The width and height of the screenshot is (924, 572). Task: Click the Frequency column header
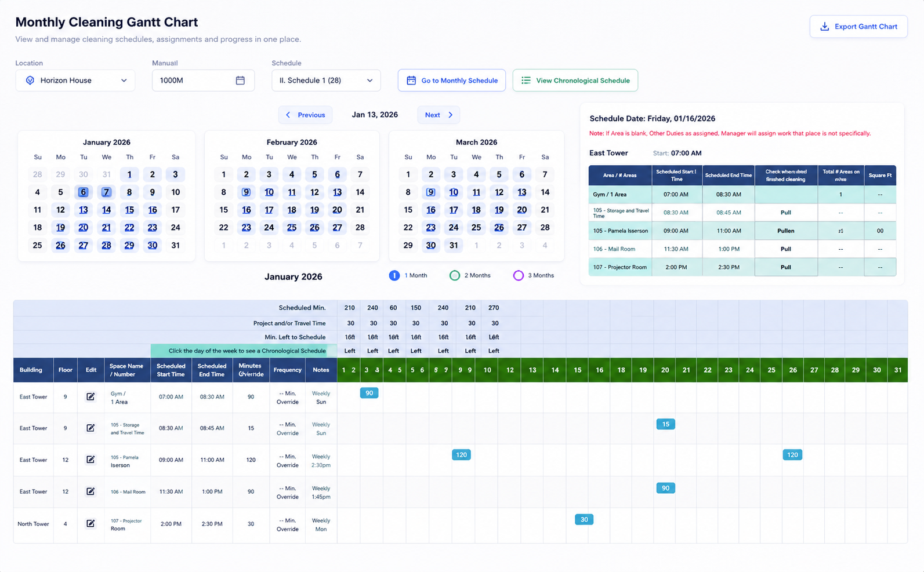288,370
